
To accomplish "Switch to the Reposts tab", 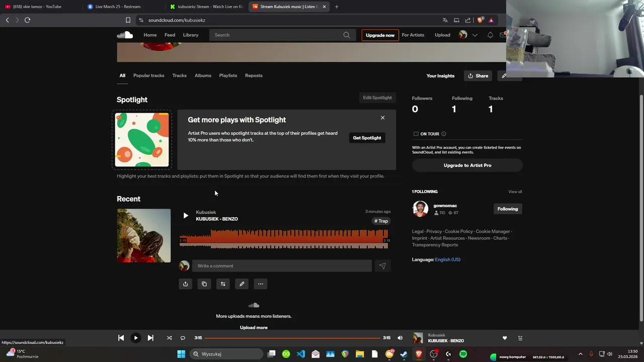I will coord(254,75).
